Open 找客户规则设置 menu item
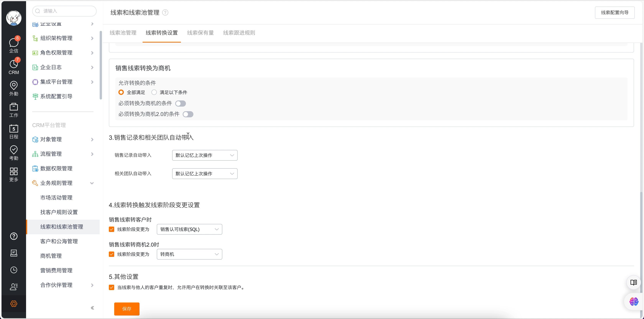This screenshot has height=319, width=644. click(59, 212)
